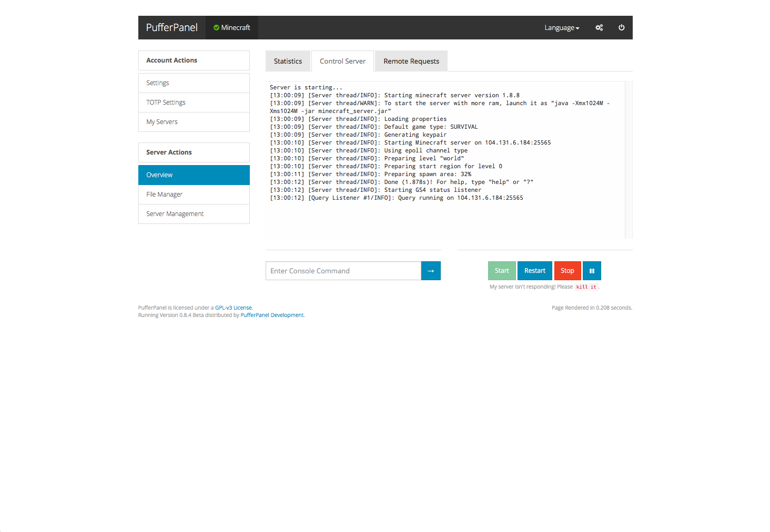Select the Control Server tab

click(x=342, y=62)
